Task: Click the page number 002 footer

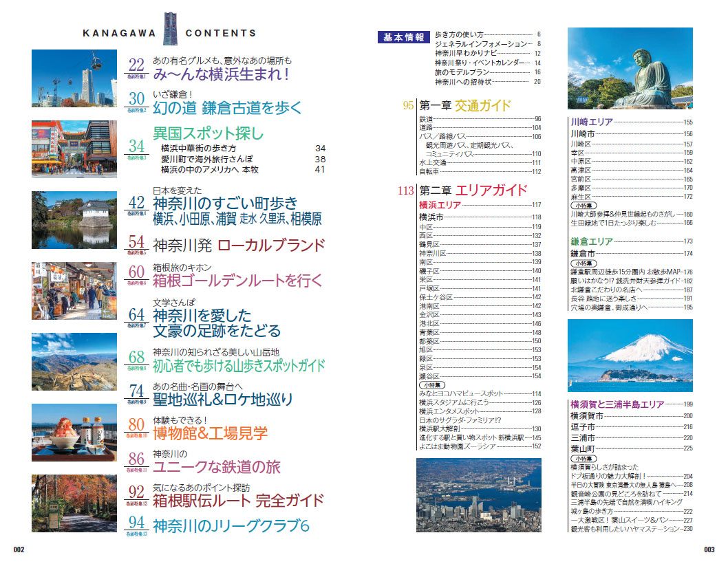Action: 19,549
